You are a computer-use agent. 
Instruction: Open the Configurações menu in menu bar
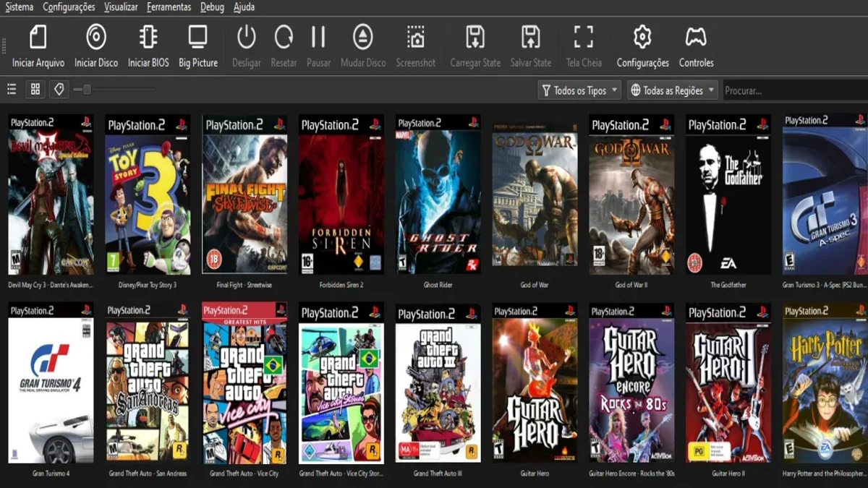(x=69, y=7)
